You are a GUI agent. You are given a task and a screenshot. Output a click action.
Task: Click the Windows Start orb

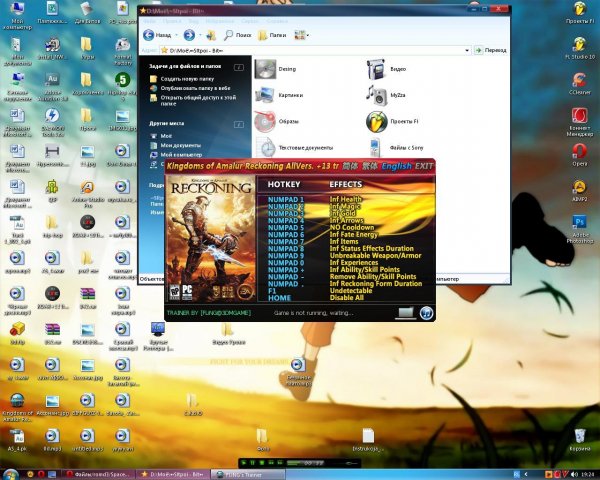(x=11, y=475)
